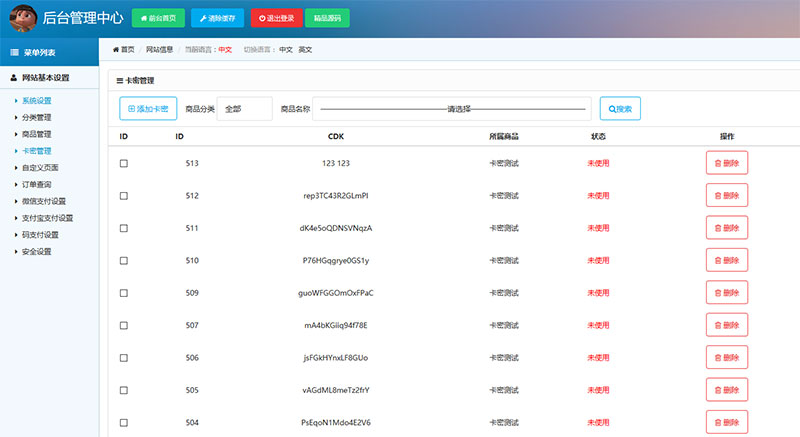This screenshot has width=800, height=437.
Task: Open the 商品分类 dropdown showing 全部
Action: click(x=245, y=109)
